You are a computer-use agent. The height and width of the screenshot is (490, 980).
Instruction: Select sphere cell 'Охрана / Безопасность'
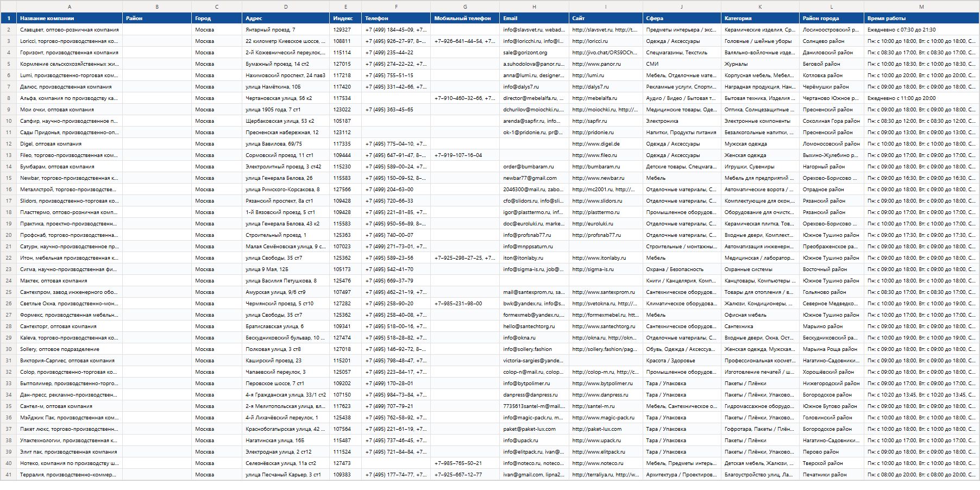[x=682, y=269]
